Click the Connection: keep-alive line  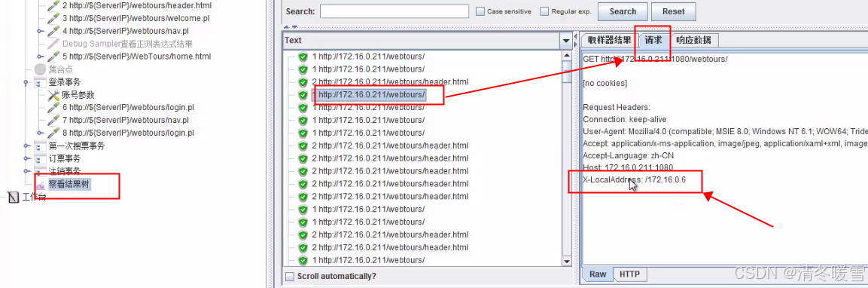click(624, 119)
